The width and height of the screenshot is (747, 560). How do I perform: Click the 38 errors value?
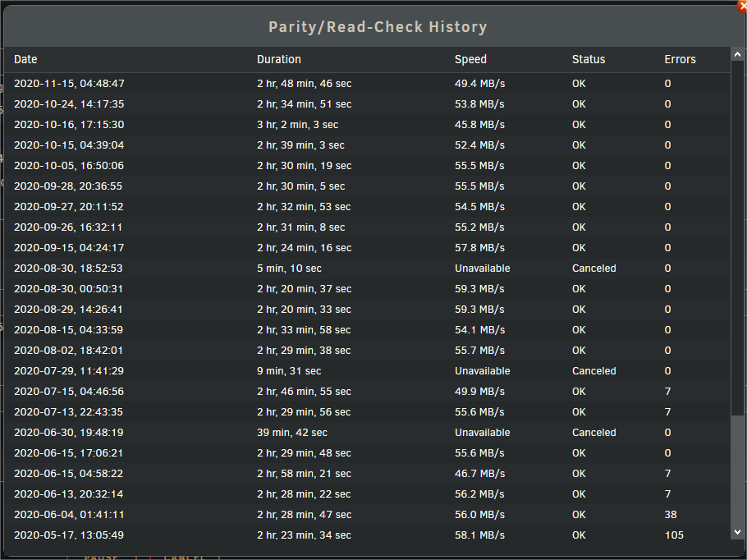click(x=671, y=515)
